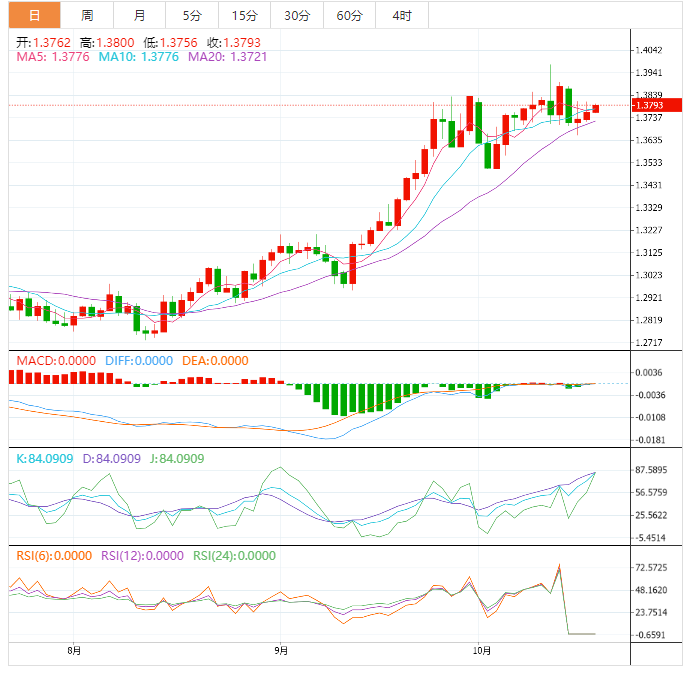Click the J:84.0909 label
The height and width of the screenshot is (673, 694).
tap(177, 459)
